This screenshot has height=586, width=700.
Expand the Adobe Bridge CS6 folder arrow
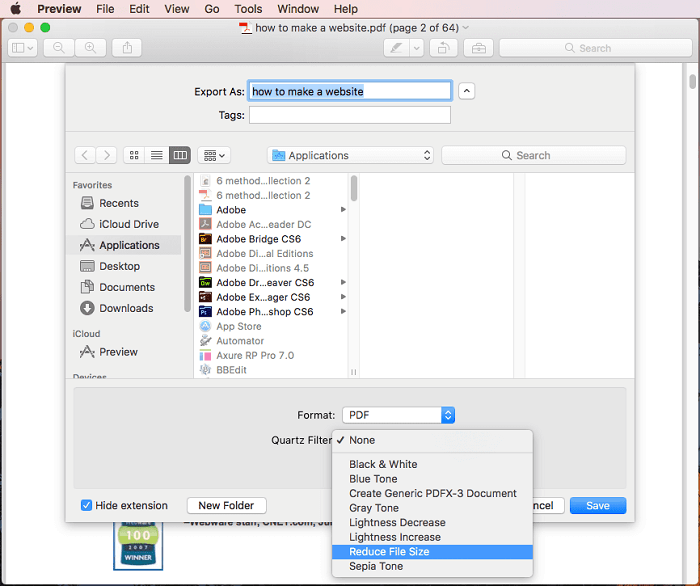343,239
